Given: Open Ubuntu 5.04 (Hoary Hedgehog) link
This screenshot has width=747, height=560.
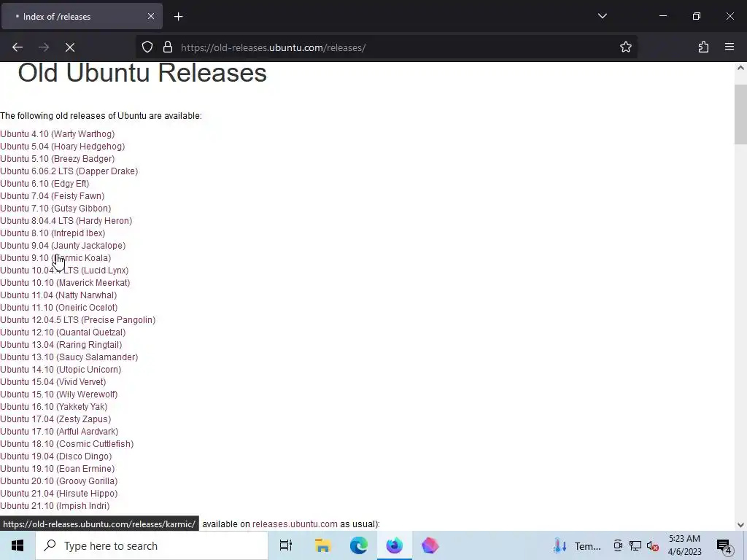Looking at the screenshot, I should (63, 146).
